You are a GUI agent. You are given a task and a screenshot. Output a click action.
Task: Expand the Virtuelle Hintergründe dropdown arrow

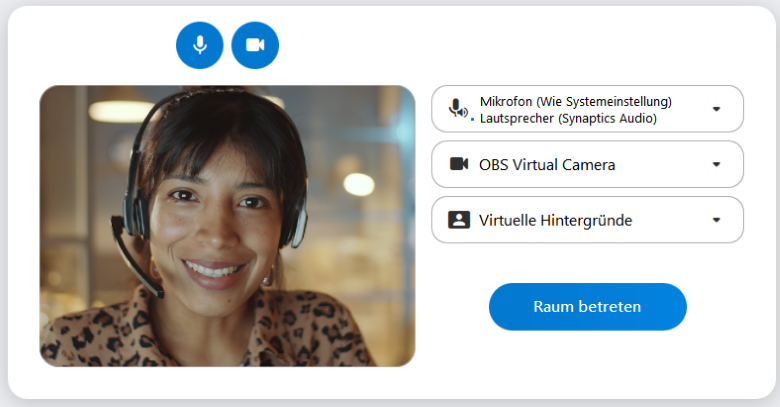click(x=716, y=221)
